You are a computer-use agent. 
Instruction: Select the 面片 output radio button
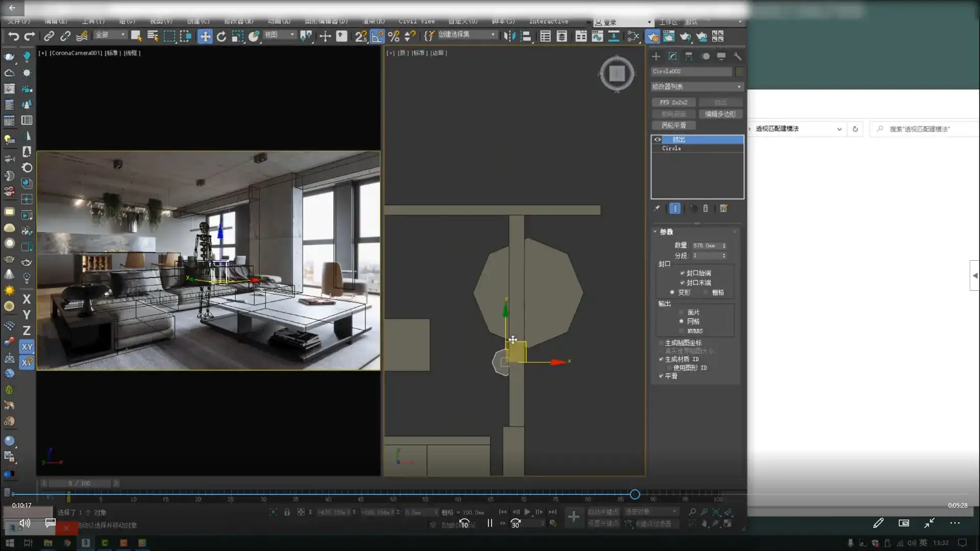click(681, 312)
